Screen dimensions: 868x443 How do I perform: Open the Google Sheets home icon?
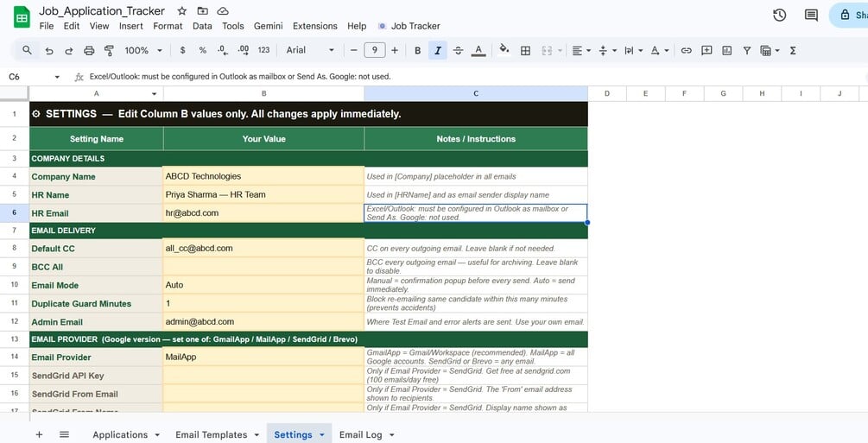point(21,17)
